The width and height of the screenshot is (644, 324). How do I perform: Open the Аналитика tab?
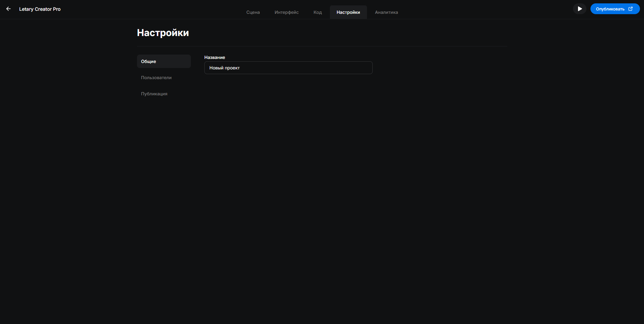(x=386, y=12)
